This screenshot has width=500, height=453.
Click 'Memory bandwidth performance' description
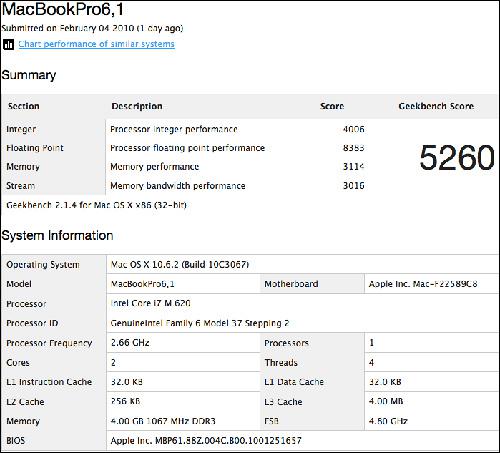[x=178, y=185]
